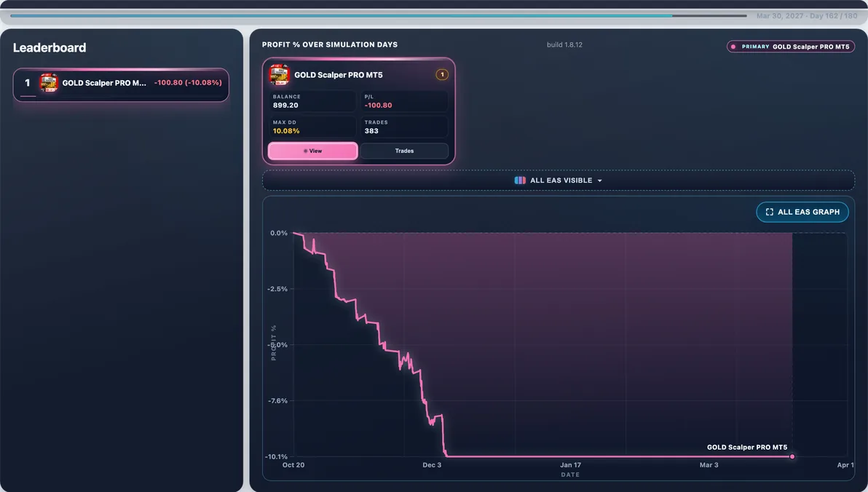Click the PROFIT % OVER SIMULATION DAYS title
868x492 pixels.
pyautogui.click(x=330, y=45)
